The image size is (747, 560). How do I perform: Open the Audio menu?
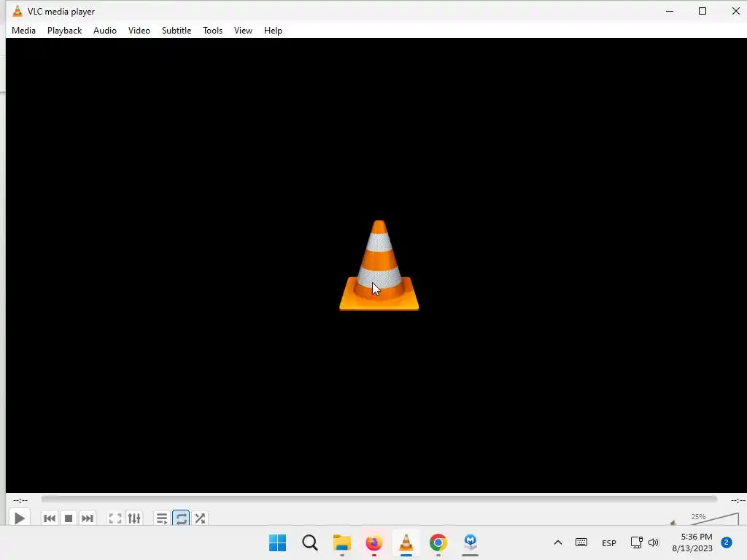click(x=105, y=31)
